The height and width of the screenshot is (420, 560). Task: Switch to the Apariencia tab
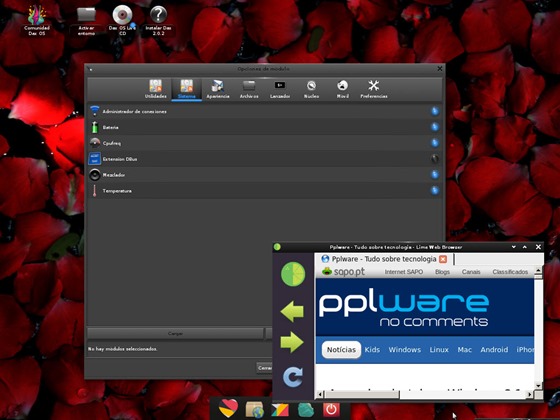218,89
